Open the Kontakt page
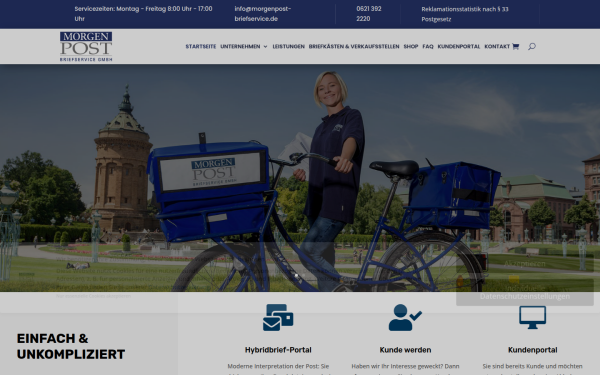This screenshot has width=600, height=375. click(497, 46)
